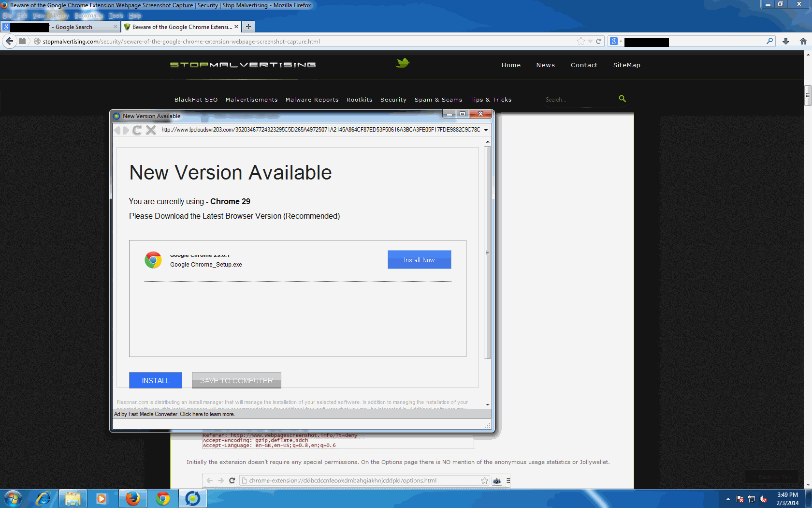
Task: Open the Spam & Scams section
Action: [x=438, y=100]
